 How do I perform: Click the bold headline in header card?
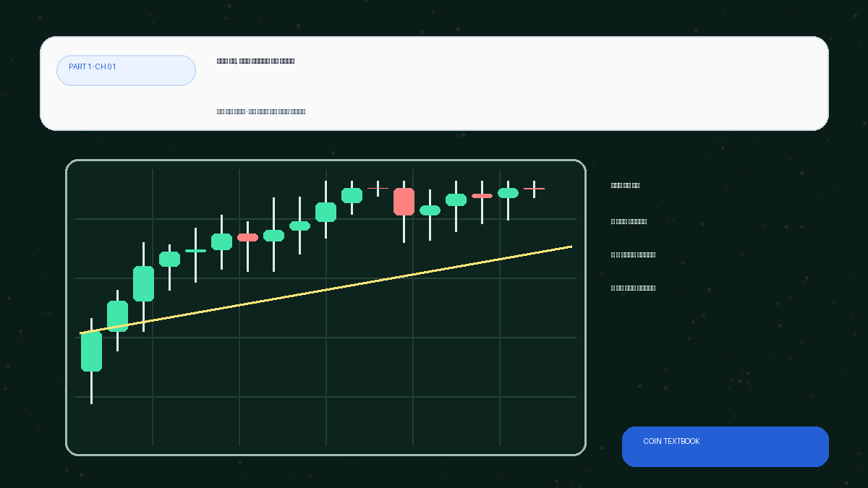(x=255, y=61)
